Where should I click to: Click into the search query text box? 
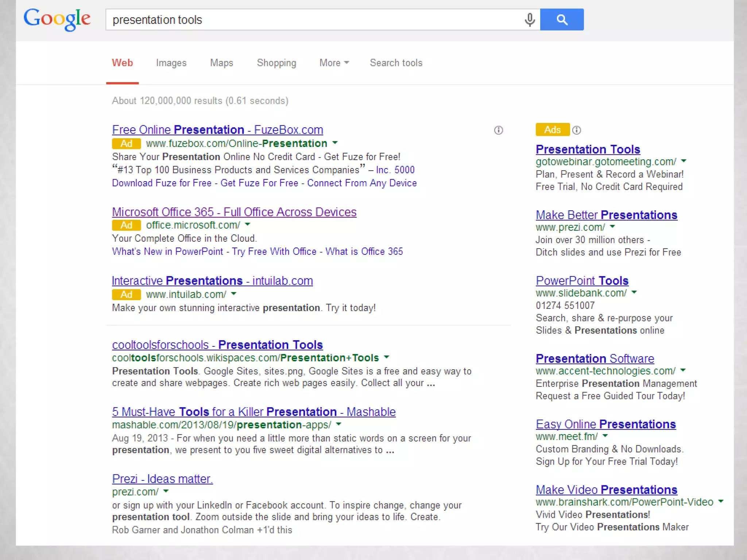pos(314,20)
